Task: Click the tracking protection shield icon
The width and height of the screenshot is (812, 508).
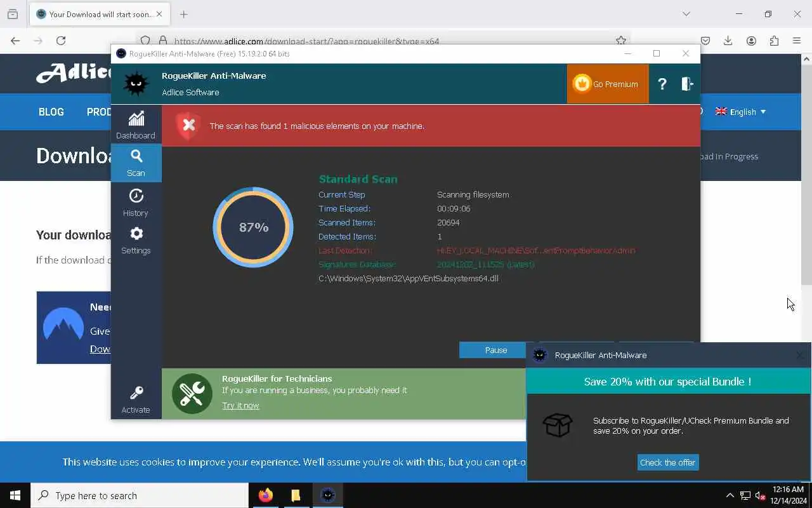Action: click(145, 41)
